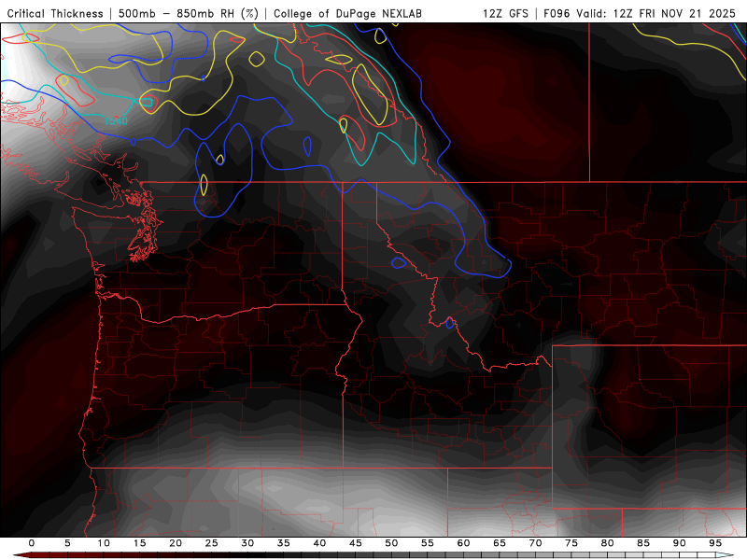The height and width of the screenshot is (560, 747).
Task: Click the '70' value on color scale
Action: point(535,543)
